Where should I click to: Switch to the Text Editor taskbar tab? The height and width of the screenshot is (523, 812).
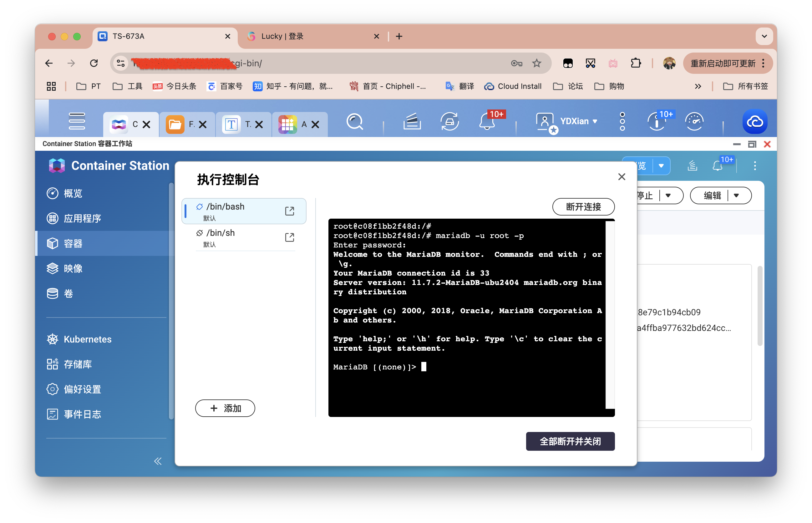click(243, 124)
